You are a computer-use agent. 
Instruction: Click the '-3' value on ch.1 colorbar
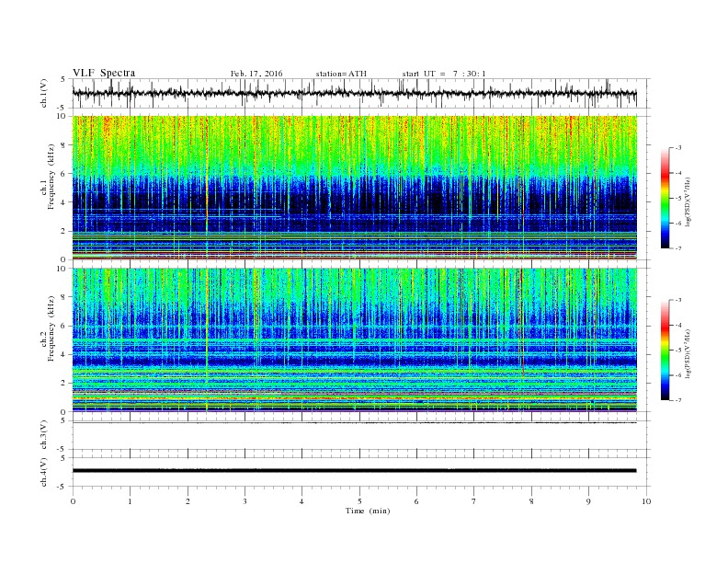(678, 148)
